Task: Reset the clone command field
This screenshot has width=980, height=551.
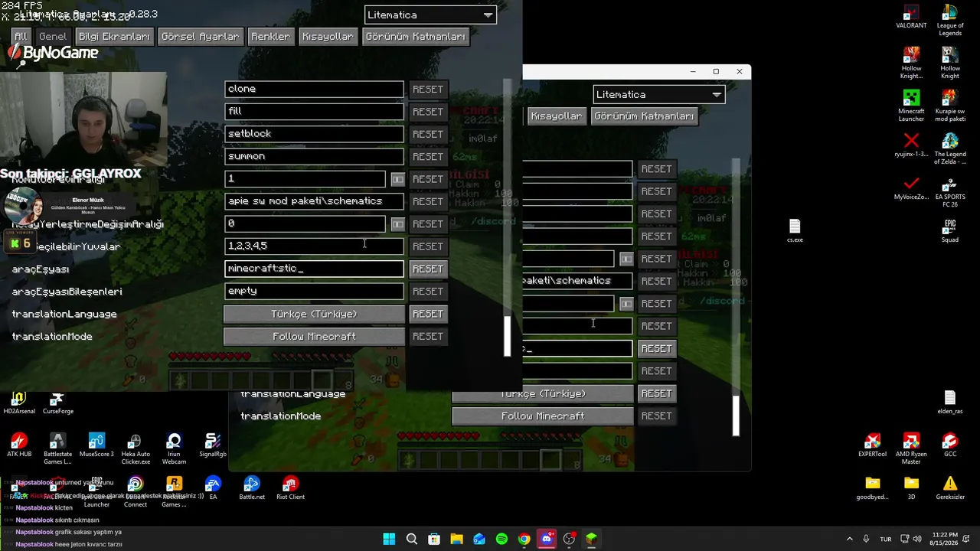Action: 427,90
